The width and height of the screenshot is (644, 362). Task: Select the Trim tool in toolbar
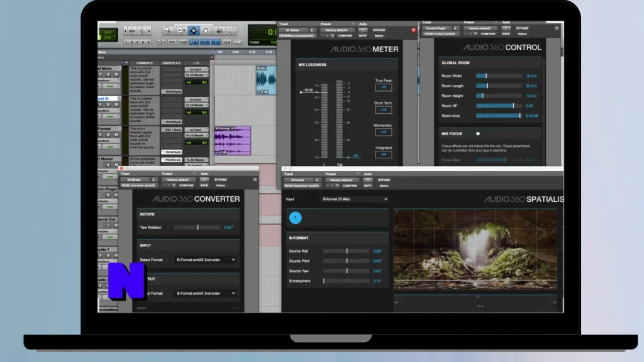[x=181, y=30]
